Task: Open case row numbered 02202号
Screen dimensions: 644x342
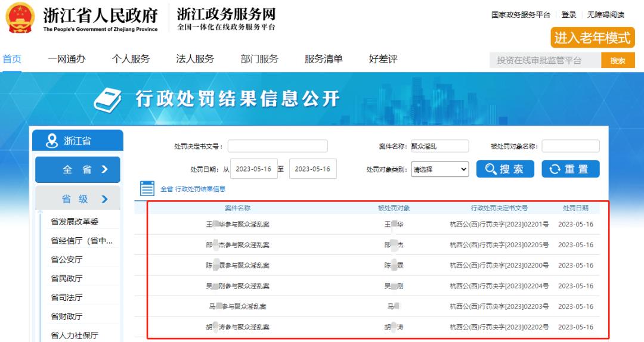Action: pos(367,327)
